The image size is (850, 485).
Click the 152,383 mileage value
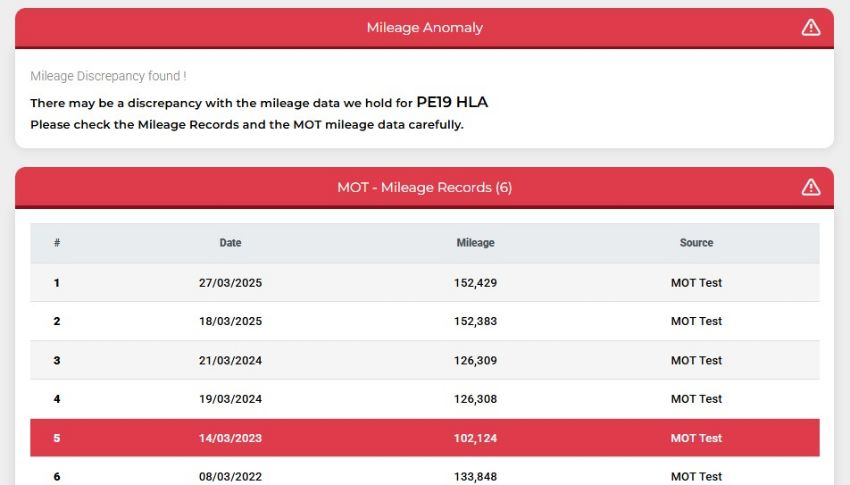tap(475, 321)
